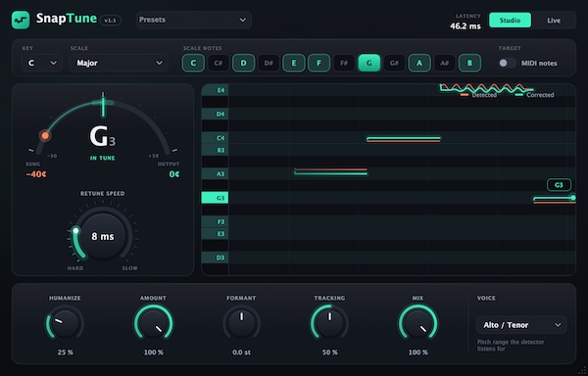Click the D4 piano roll key

[215, 114]
